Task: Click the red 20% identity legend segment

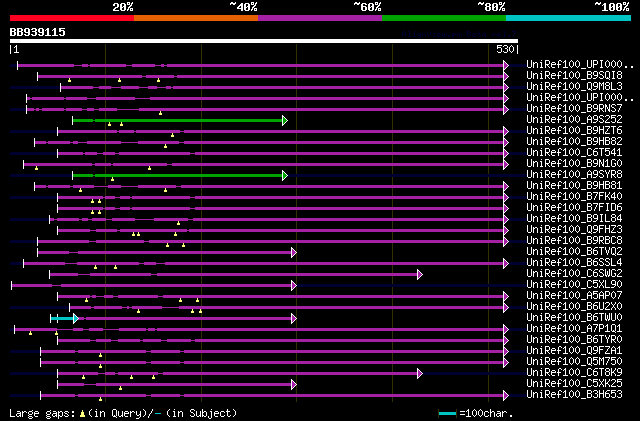Action: pyautogui.click(x=72, y=18)
